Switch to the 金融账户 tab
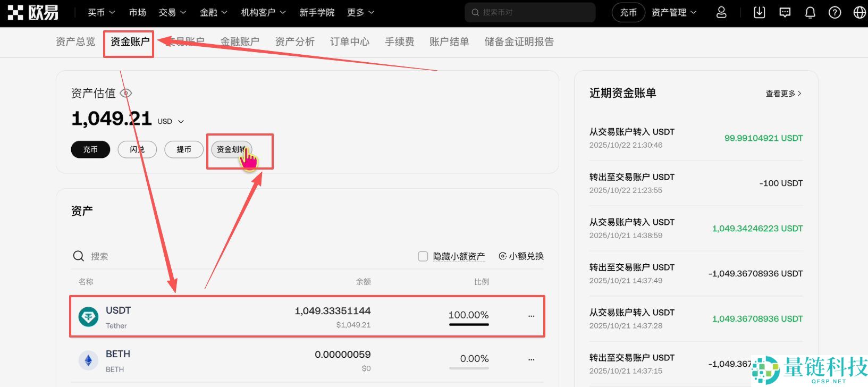The width and height of the screenshot is (868, 387). click(240, 41)
